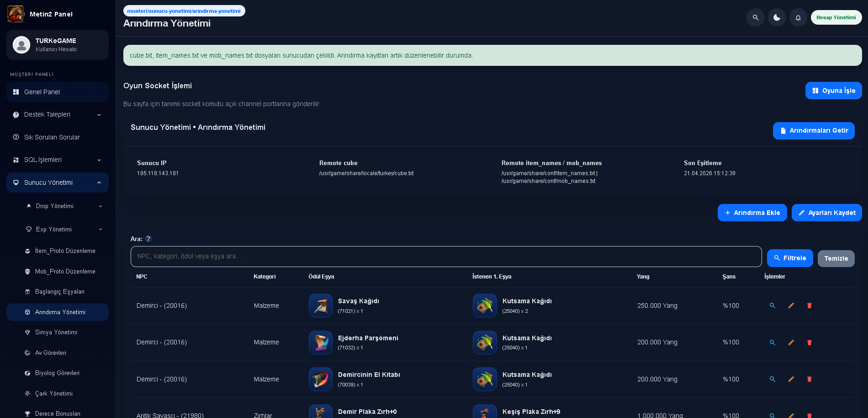Screen dimensions: 868x418
Task: Focus the NPC search input field
Action: pos(446,257)
